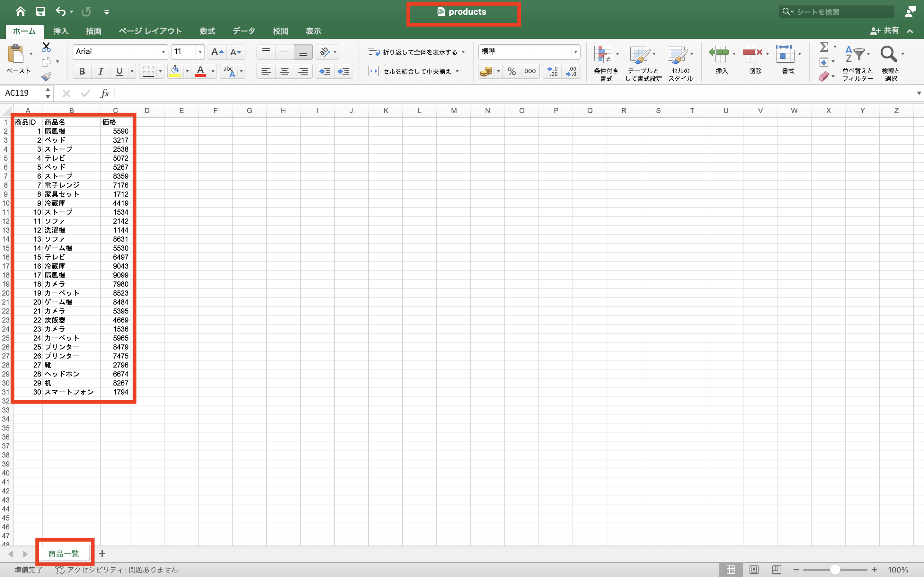The width and height of the screenshot is (924, 577).
Task: Open 条件付き書式 (Conditional Formatting)
Action: [x=606, y=63]
